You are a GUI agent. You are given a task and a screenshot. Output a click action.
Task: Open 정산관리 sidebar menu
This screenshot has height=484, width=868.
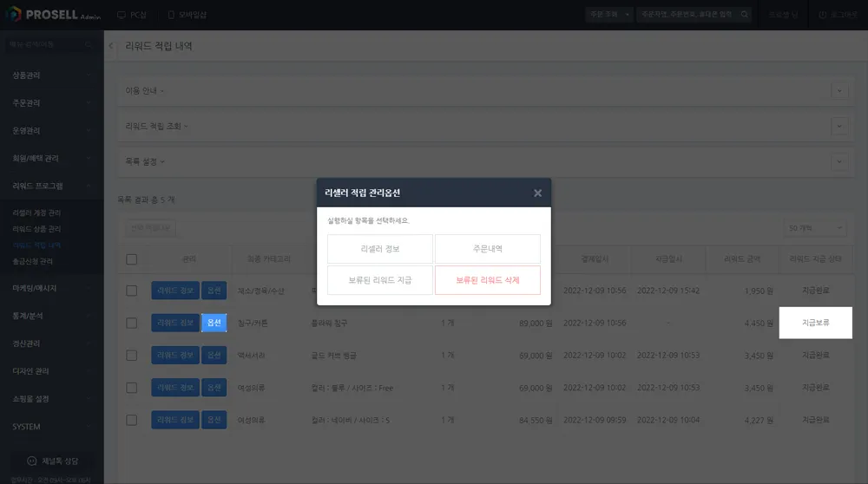coord(51,343)
